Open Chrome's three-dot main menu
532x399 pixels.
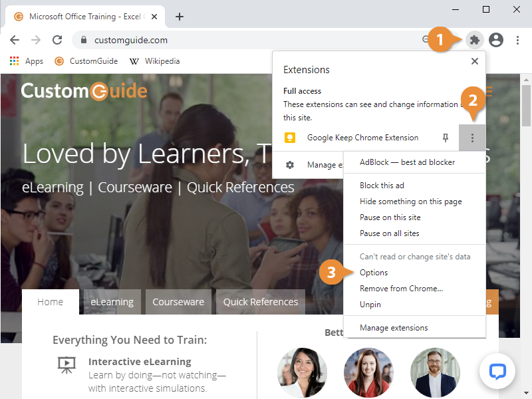point(517,40)
